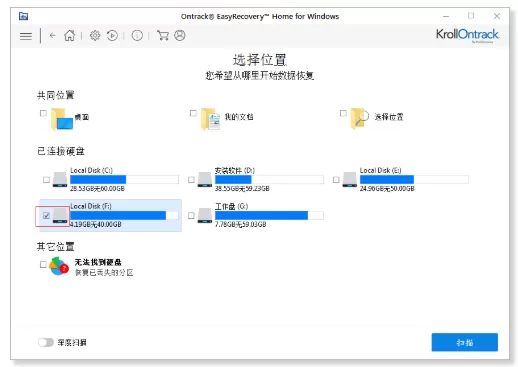Click the 无法找到硬盘 label

pos(98,262)
